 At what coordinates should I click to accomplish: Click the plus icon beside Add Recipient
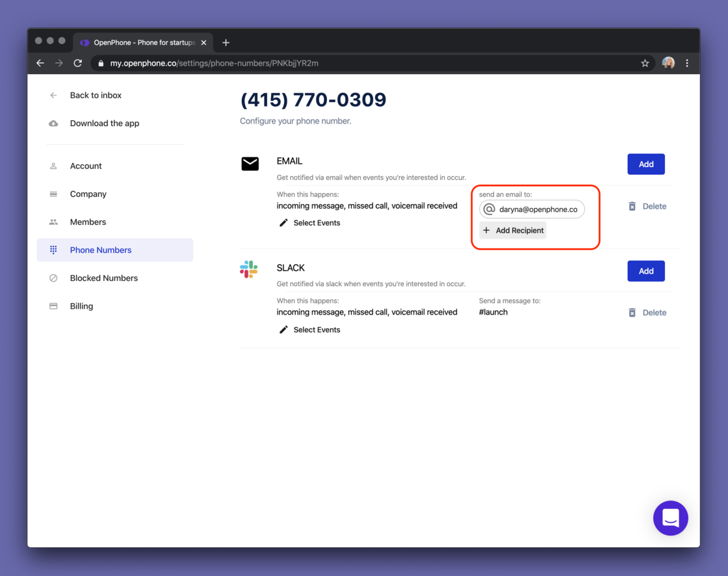486,230
